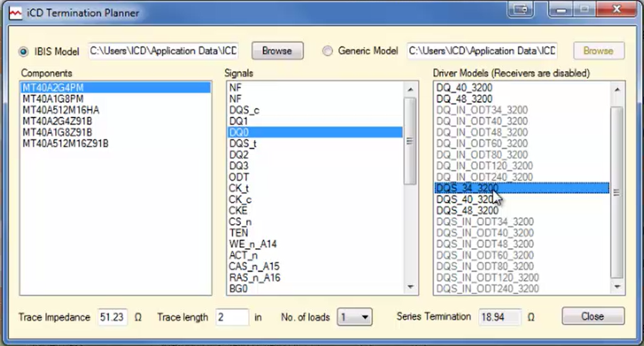
Task: Click Browse next to the Generic Model path
Action: click(598, 51)
